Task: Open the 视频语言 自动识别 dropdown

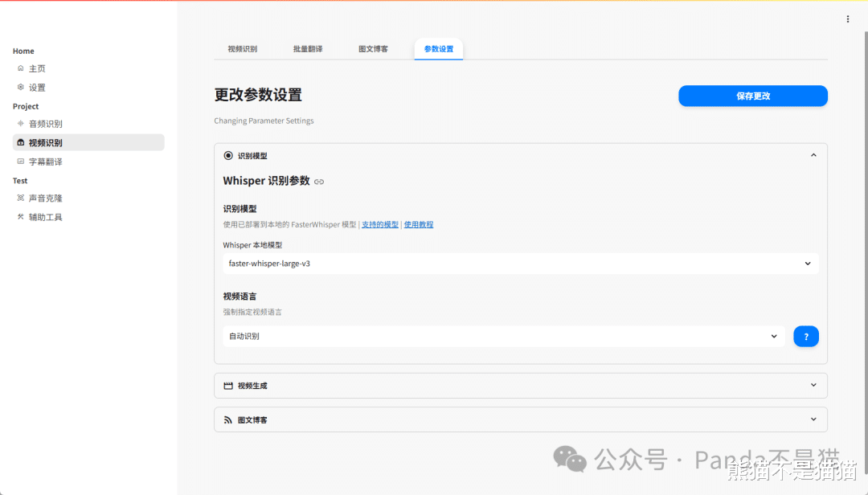Action: pos(504,336)
